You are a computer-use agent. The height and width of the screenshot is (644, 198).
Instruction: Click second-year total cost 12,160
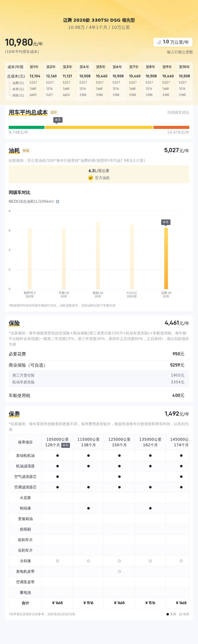tap(51, 76)
